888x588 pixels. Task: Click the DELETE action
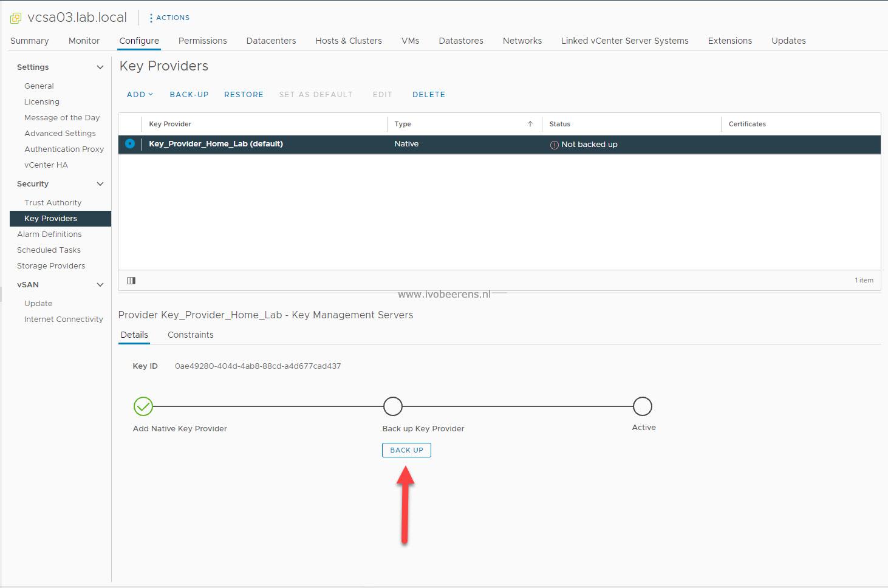(x=429, y=95)
